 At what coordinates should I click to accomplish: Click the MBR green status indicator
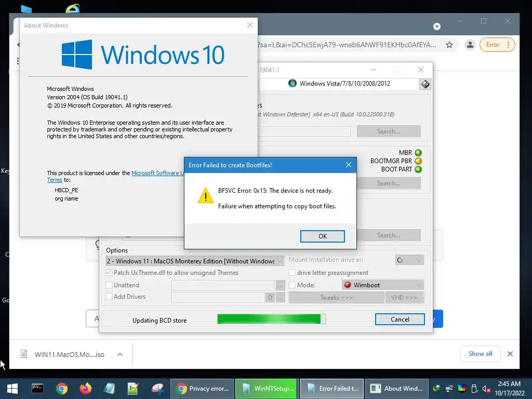coord(418,153)
